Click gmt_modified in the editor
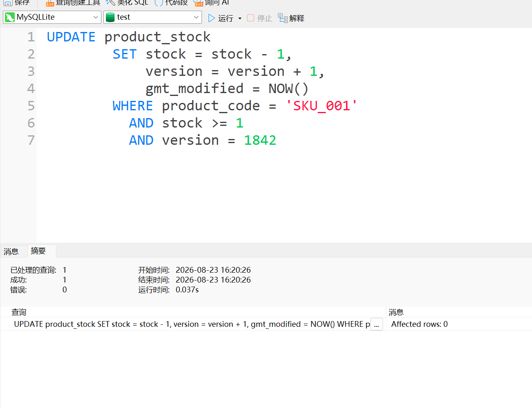This screenshot has width=532, height=408. [x=195, y=89]
